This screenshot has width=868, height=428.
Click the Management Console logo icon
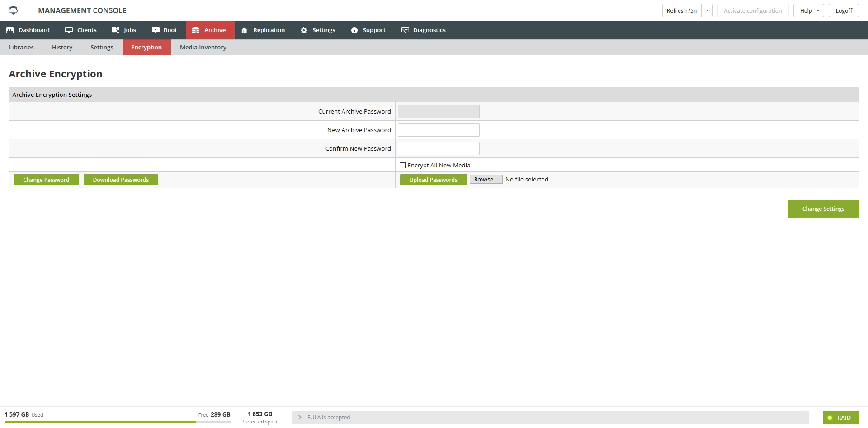click(x=13, y=10)
